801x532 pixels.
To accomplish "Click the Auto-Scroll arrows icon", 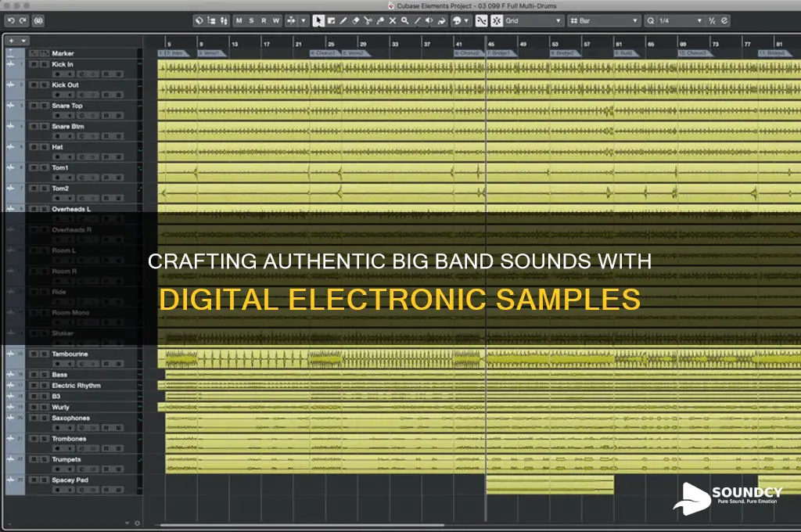I will (x=291, y=20).
